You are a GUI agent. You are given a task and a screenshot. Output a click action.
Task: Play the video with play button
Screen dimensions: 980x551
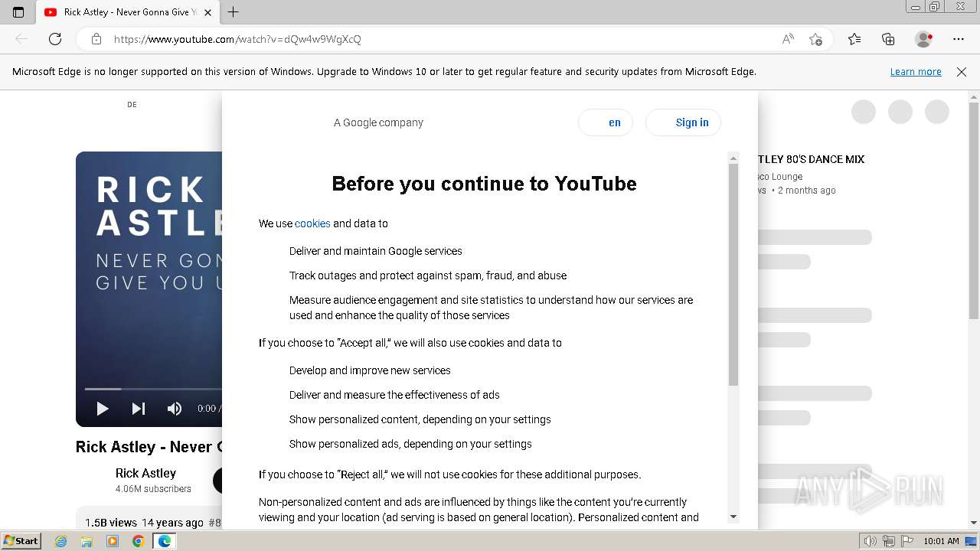click(x=103, y=409)
